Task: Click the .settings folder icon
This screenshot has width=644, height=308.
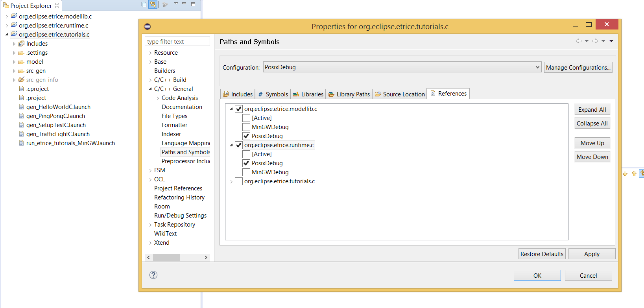Action: [22, 53]
